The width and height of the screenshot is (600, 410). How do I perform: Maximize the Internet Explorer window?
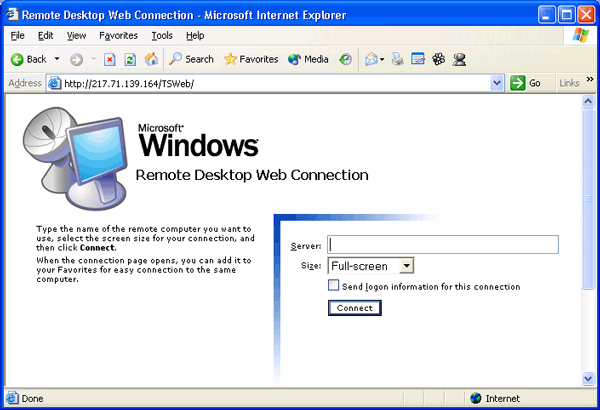pos(566,15)
